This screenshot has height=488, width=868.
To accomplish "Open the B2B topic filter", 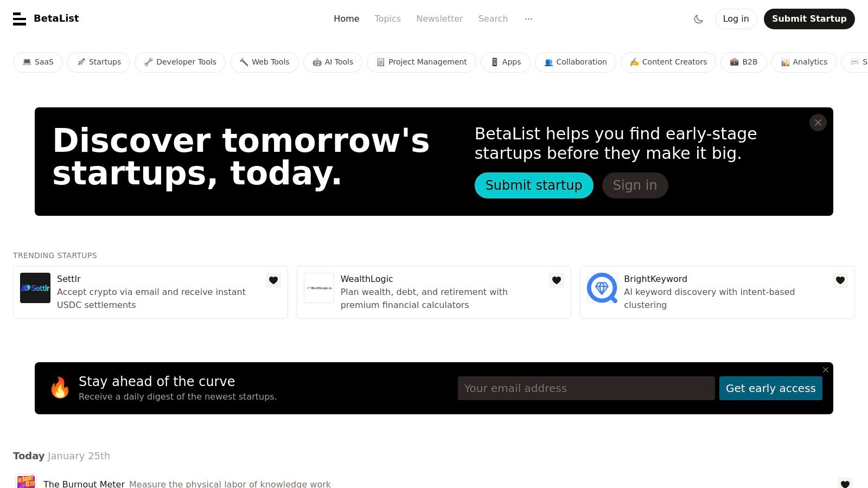I will [743, 62].
